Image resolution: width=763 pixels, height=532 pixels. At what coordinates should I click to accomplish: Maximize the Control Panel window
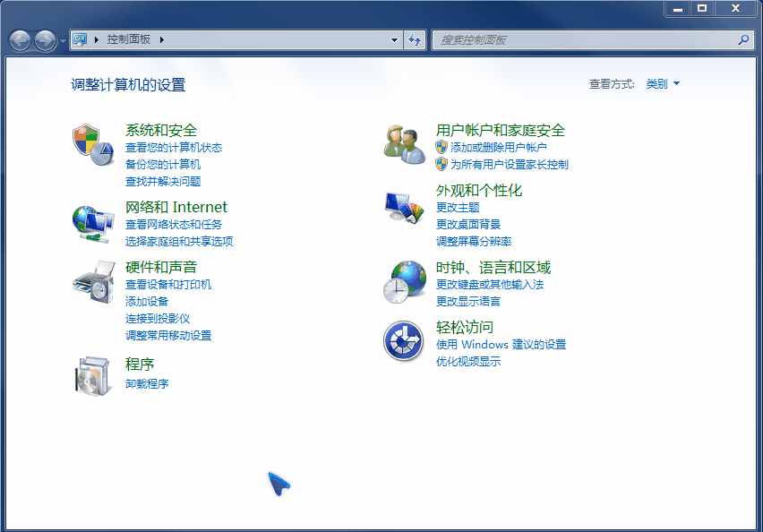pyautogui.click(x=702, y=8)
